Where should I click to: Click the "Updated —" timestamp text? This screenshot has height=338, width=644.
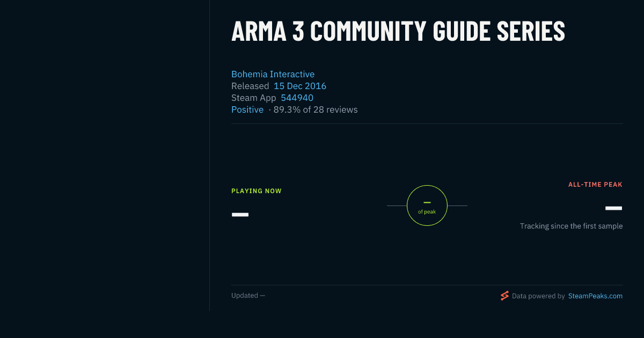click(x=248, y=296)
